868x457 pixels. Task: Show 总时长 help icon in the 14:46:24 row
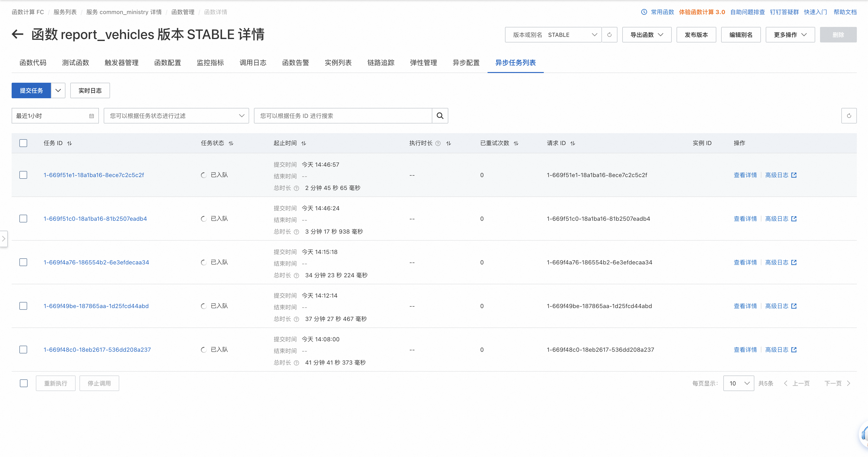pos(296,232)
